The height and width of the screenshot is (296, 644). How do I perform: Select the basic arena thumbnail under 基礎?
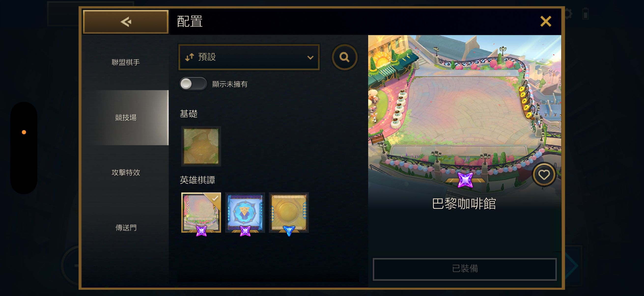201,146
